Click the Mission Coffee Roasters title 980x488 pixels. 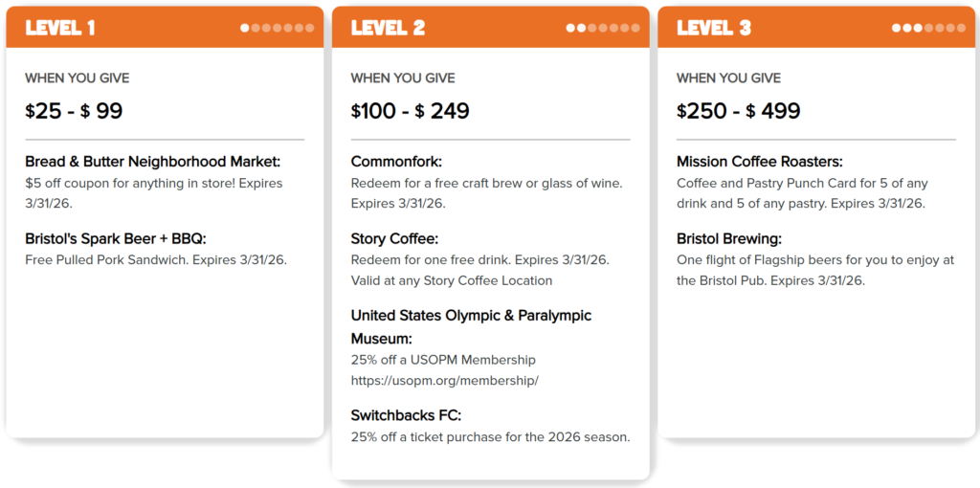pyautogui.click(x=759, y=162)
